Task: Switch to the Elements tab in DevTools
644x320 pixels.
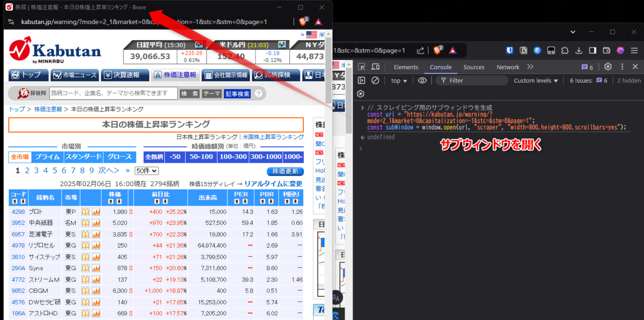Action: [406, 67]
